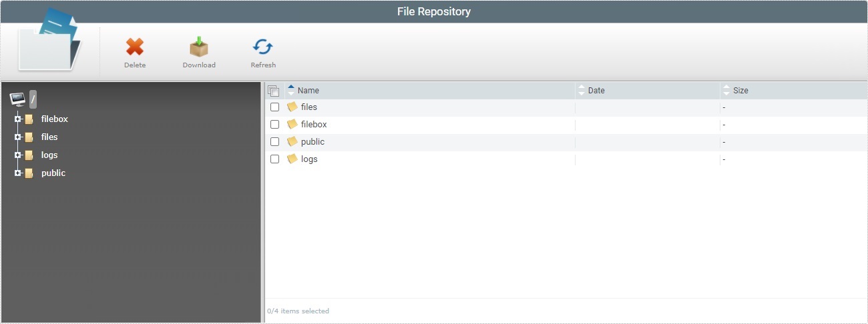The width and height of the screenshot is (868, 324).
Task: Click the folder icon beside filebox in list
Action: (x=292, y=124)
